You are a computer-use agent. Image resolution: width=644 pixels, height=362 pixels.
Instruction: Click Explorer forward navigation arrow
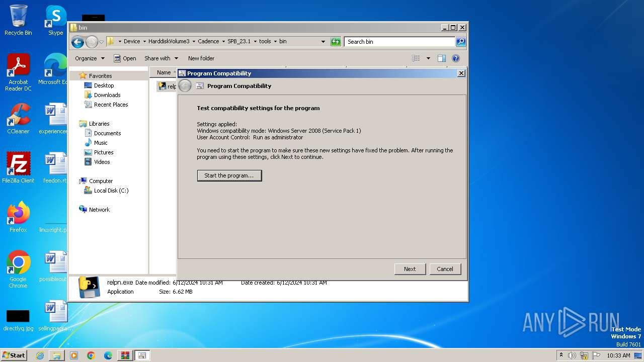92,42
